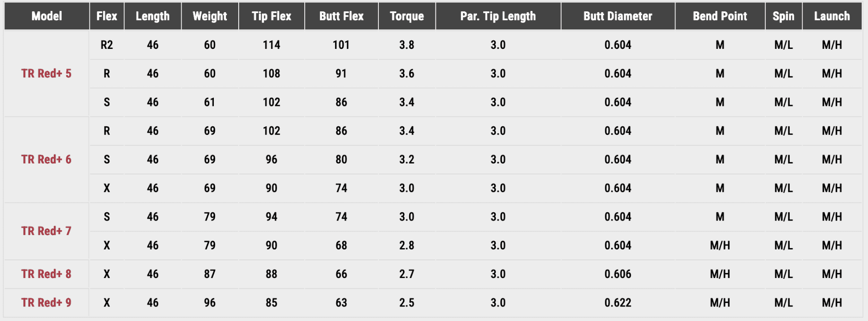Open the TR Red+ 8 model link

pyautogui.click(x=46, y=274)
